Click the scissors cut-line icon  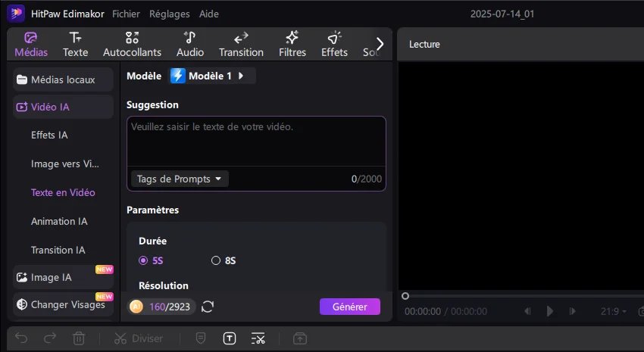258,338
